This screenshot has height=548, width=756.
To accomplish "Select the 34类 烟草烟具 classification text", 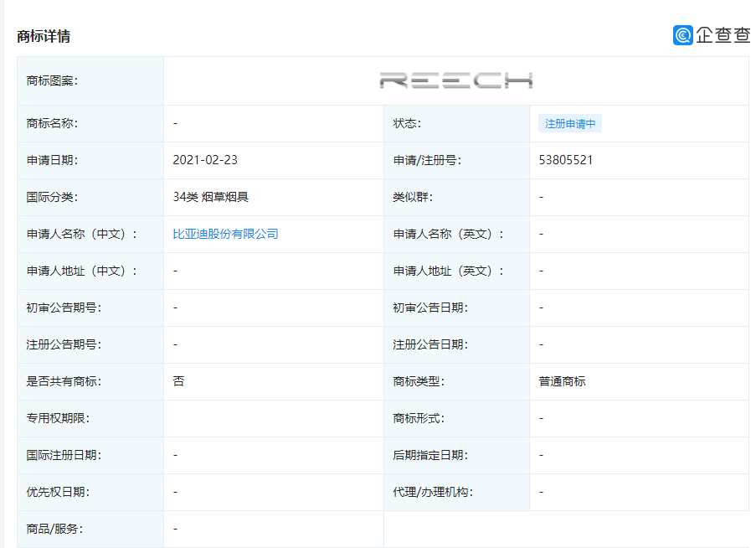I will [x=212, y=197].
